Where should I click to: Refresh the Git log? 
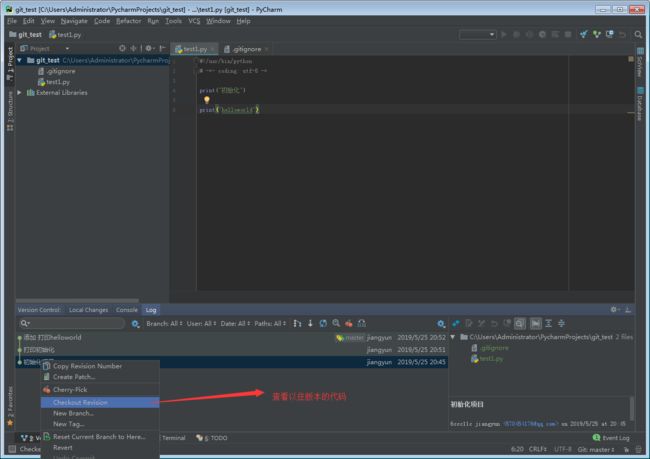(323, 323)
